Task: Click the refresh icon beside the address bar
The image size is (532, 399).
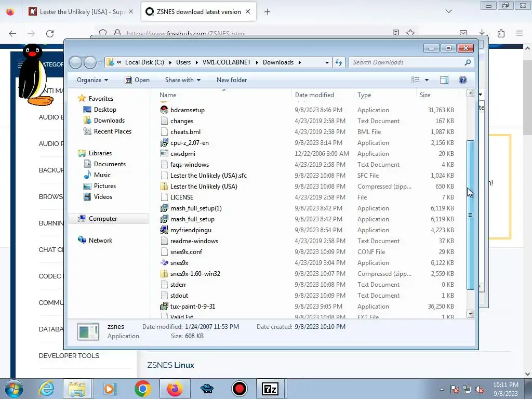Action: pos(339,62)
